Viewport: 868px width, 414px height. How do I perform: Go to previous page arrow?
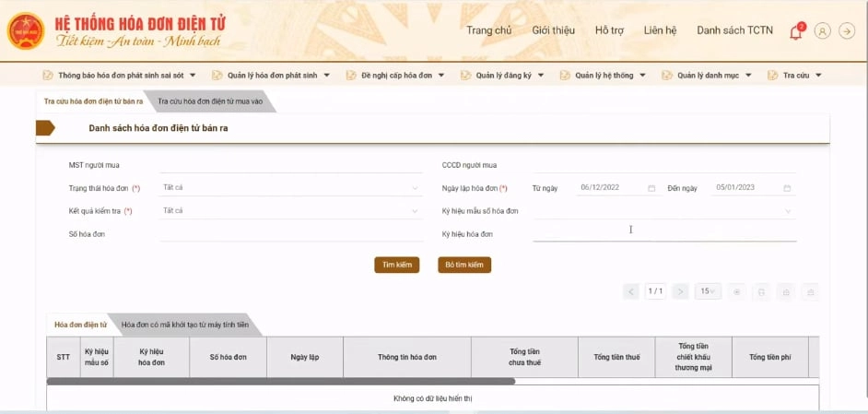(631, 291)
